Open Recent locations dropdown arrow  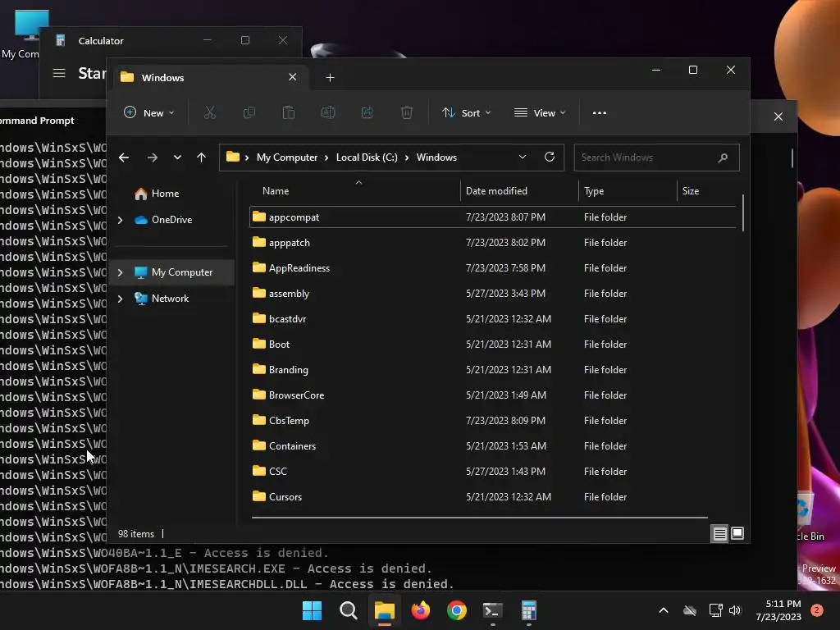[177, 157]
